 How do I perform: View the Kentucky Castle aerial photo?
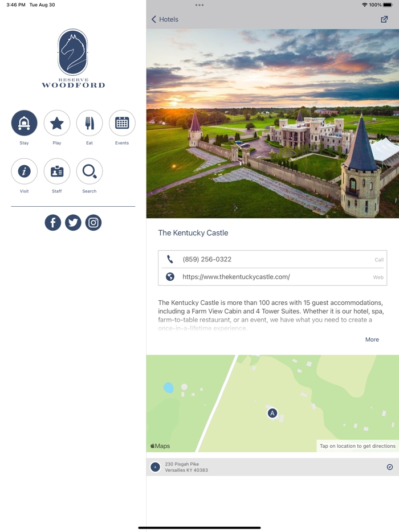[272, 124]
